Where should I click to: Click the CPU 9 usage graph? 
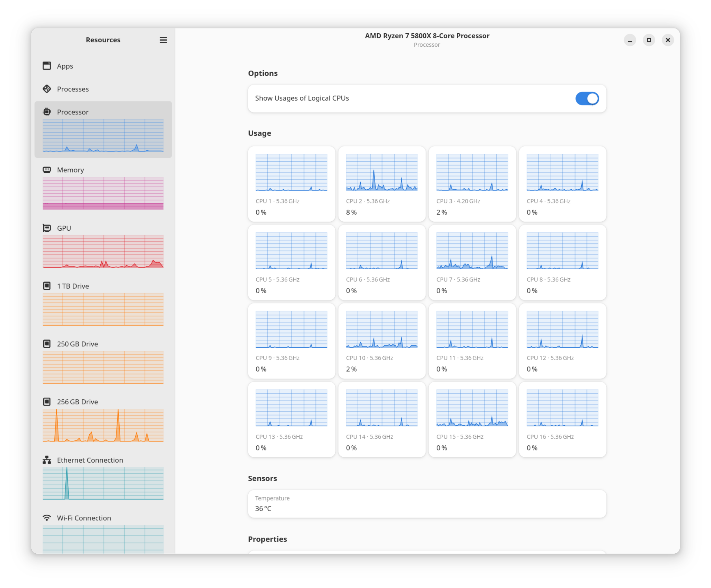click(x=291, y=329)
